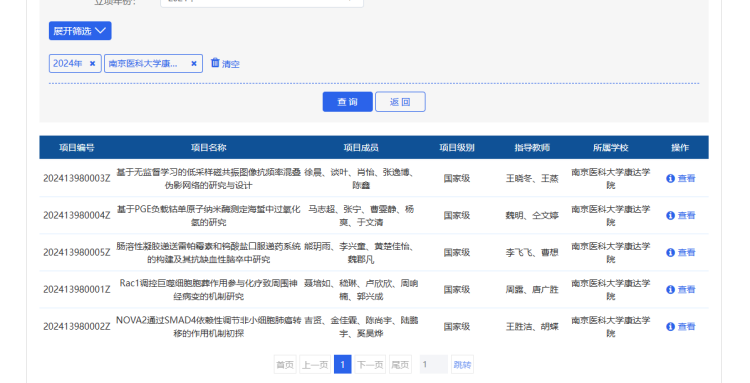Select project number 202413980004Z cell
The width and height of the screenshot is (750, 383).
point(77,215)
